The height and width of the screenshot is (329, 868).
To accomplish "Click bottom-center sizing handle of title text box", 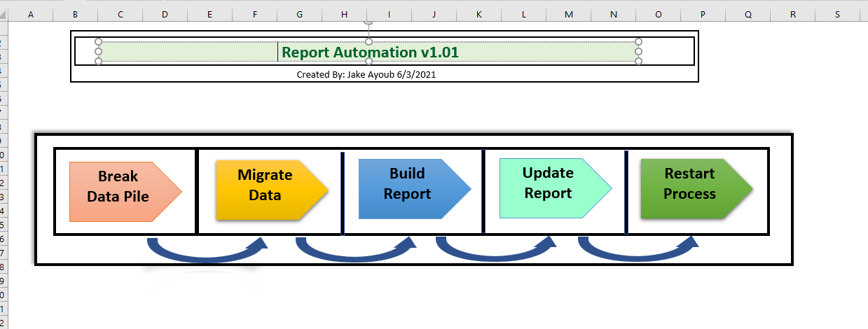I will [x=368, y=62].
